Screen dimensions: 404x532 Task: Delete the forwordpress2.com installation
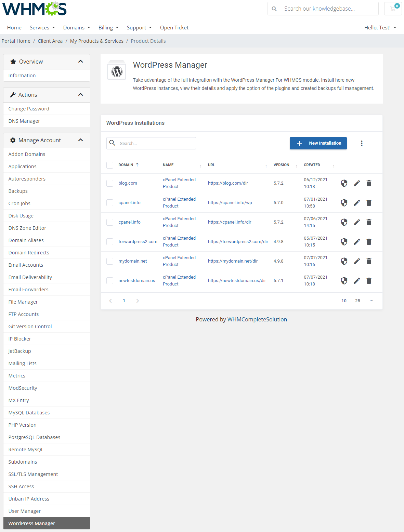[369, 242]
